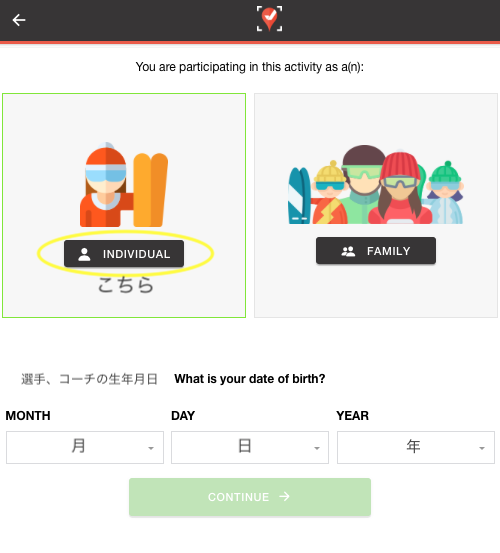The height and width of the screenshot is (553, 500).
Task: Click the Year dropdown arrow
Action: pos(482,448)
